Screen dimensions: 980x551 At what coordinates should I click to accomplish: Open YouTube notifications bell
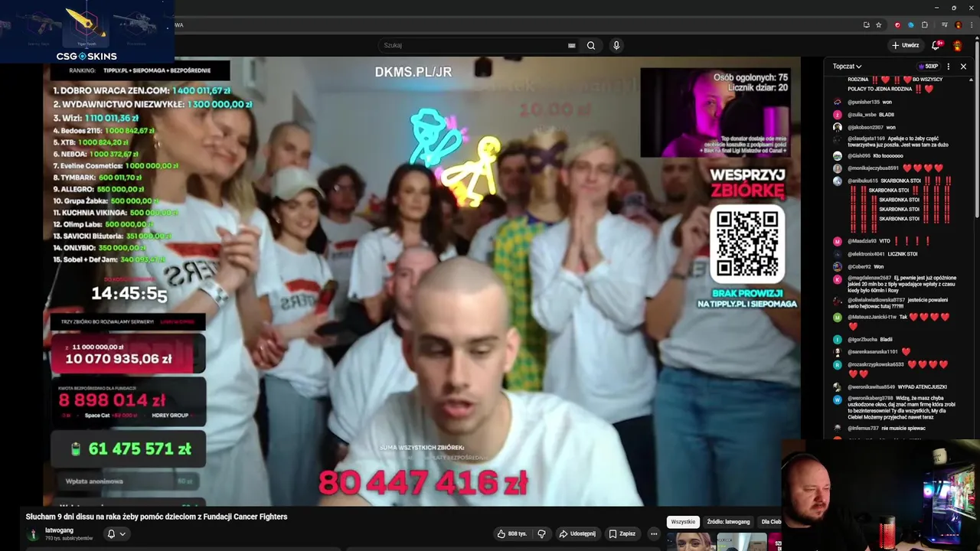tap(935, 45)
